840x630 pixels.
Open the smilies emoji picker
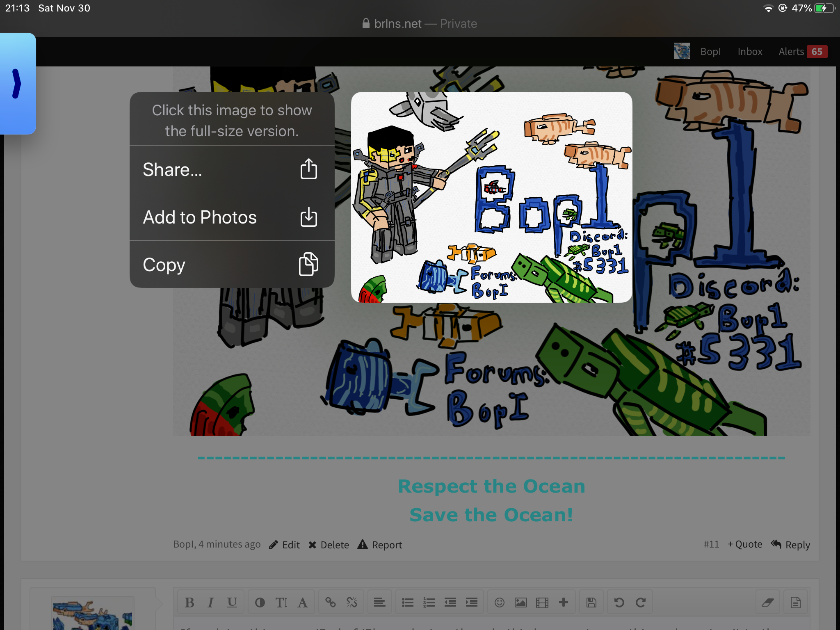coord(500,603)
